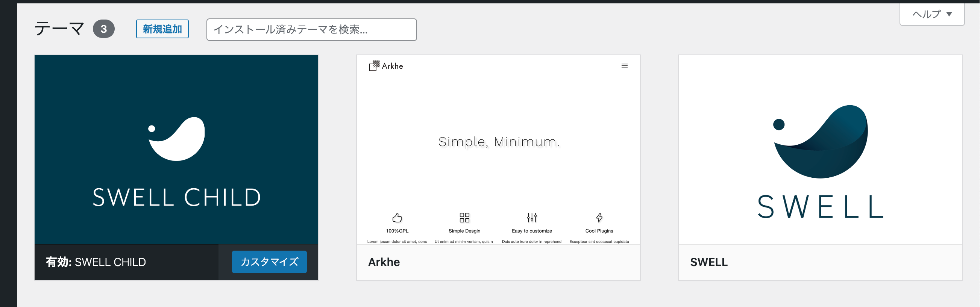Click the SWELL theme name
The height and width of the screenshot is (307, 980).
tap(709, 262)
